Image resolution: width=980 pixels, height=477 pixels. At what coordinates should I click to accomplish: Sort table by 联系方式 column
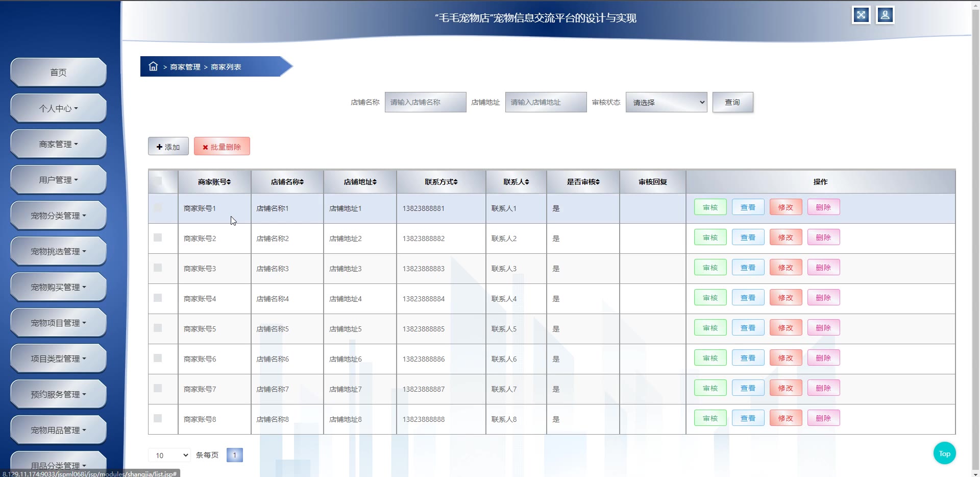tap(441, 182)
